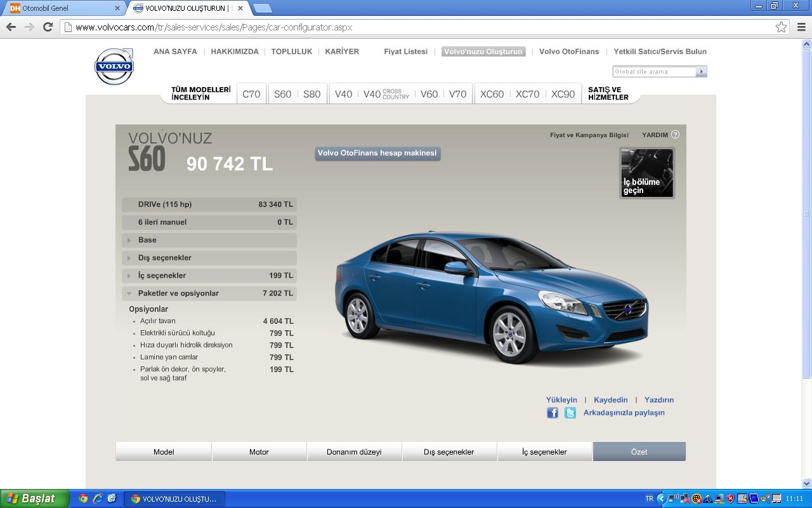Click the yellow globe error tray icon
Screen dimensions: 812x508
pyautogui.click(x=697, y=498)
